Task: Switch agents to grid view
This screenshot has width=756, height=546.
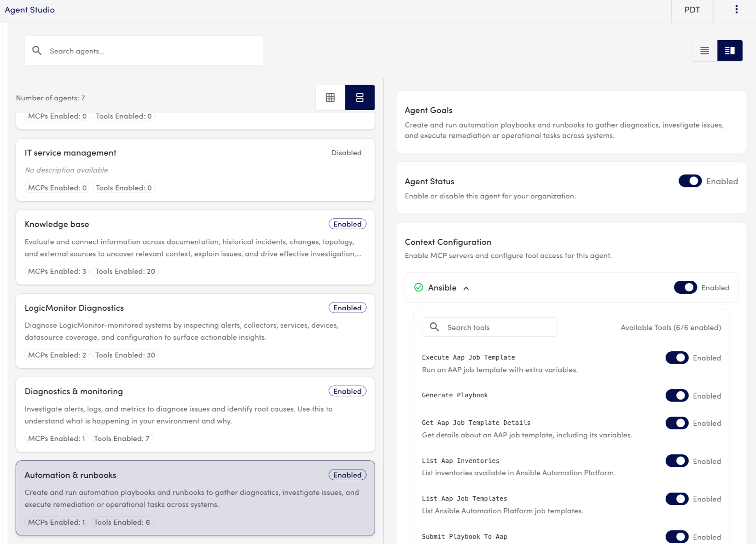Action: tap(330, 98)
